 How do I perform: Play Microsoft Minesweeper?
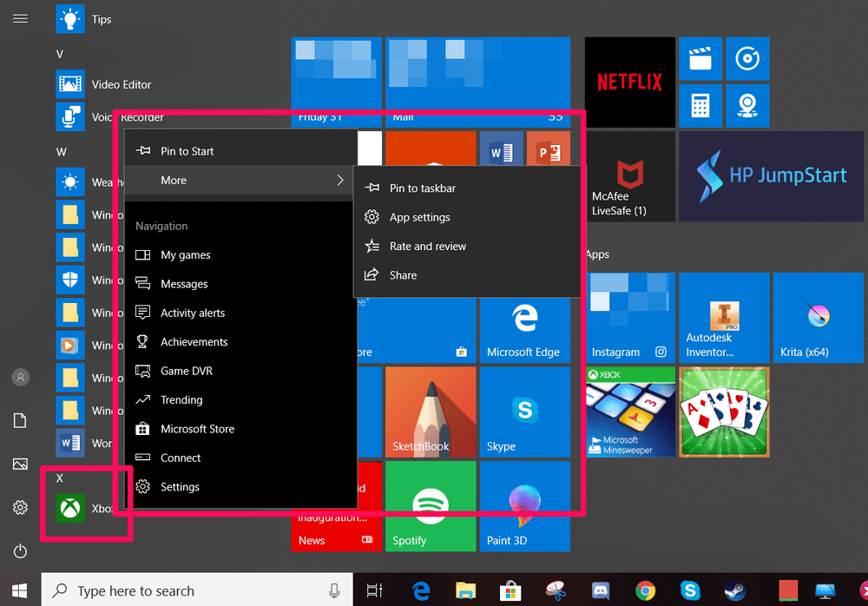coord(628,412)
